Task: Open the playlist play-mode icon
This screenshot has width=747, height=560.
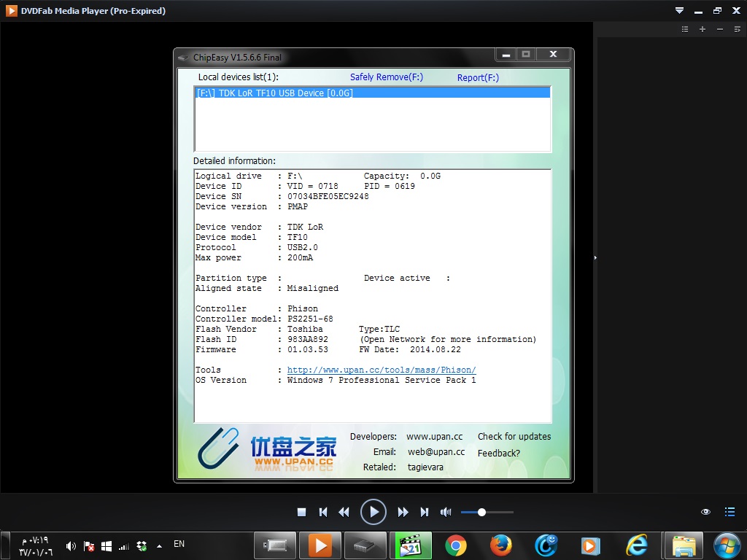Action: [x=737, y=29]
